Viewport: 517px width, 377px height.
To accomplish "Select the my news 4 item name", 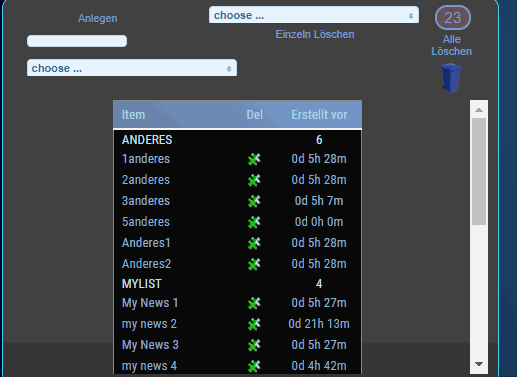I will [x=149, y=366].
